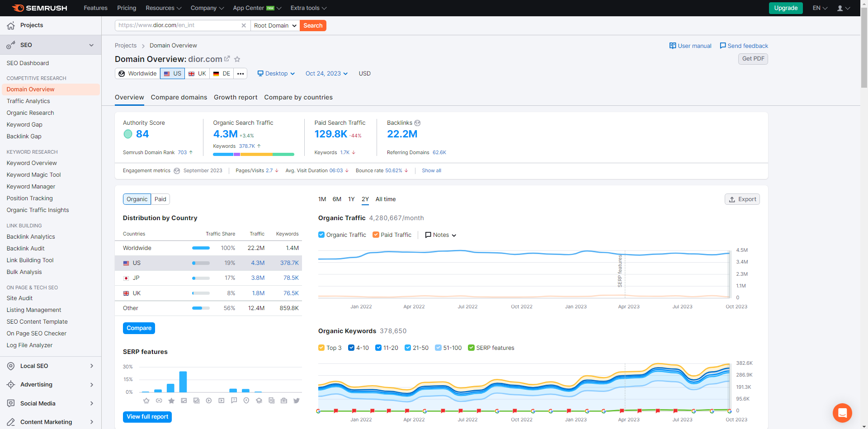Viewport: 868px width, 429px height.
Task: Open the EN language dropdown
Action: click(x=820, y=8)
